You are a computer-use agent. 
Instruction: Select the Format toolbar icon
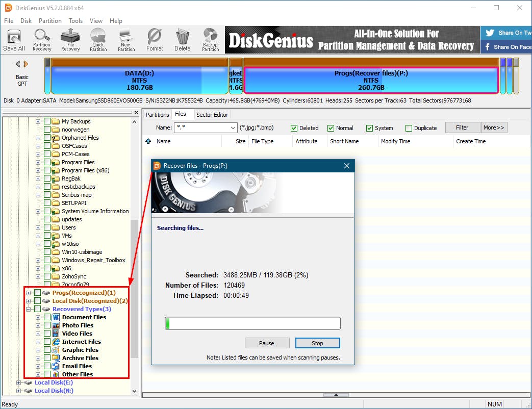click(155, 40)
